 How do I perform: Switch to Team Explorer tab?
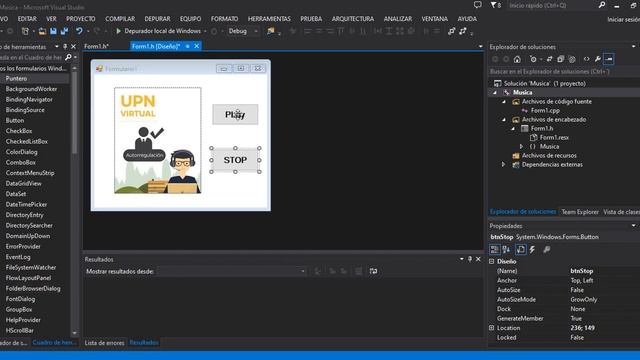tap(580, 212)
